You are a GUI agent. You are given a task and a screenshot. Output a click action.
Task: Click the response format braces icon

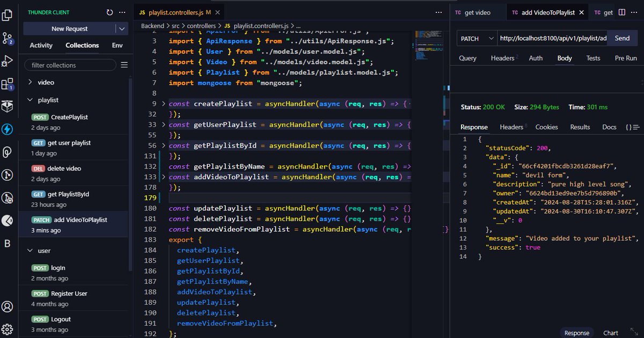(x=628, y=127)
